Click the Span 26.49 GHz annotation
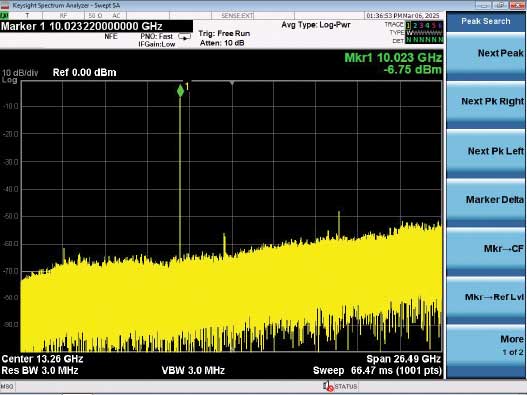527x395 pixels. [403, 359]
